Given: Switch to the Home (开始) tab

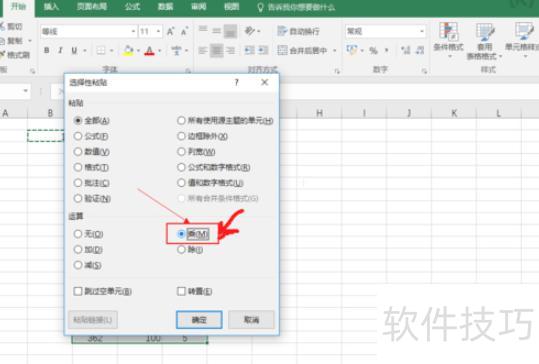Looking at the screenshot, I should [x=18, y=7].
